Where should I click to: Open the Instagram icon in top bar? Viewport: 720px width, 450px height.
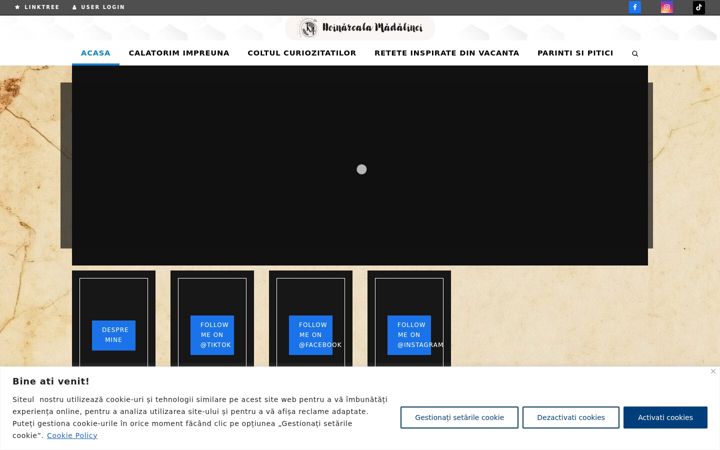[x=667, y=7]
